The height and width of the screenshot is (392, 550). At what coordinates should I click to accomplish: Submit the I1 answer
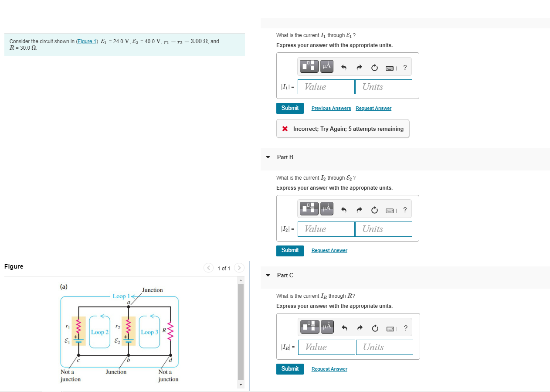click(x=290, y=108)
